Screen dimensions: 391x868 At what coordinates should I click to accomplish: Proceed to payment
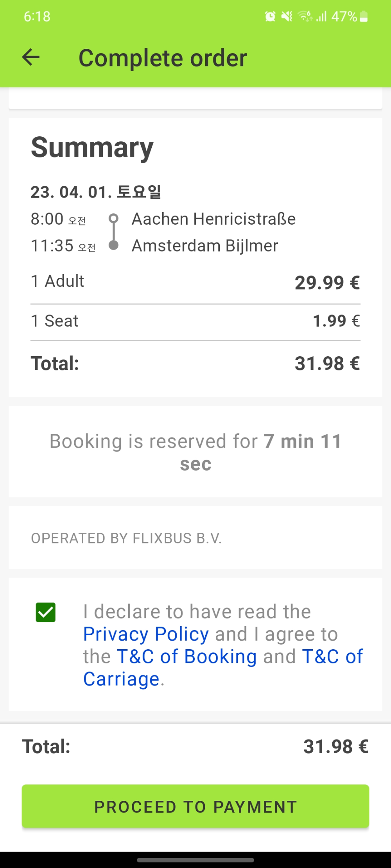pyautogui.click(x=195, y=806)
